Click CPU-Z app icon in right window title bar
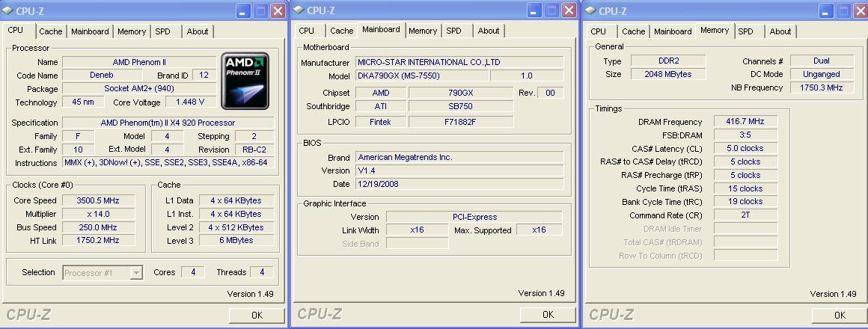The height and width of the screenshot is (329, 868). [590, 10]
